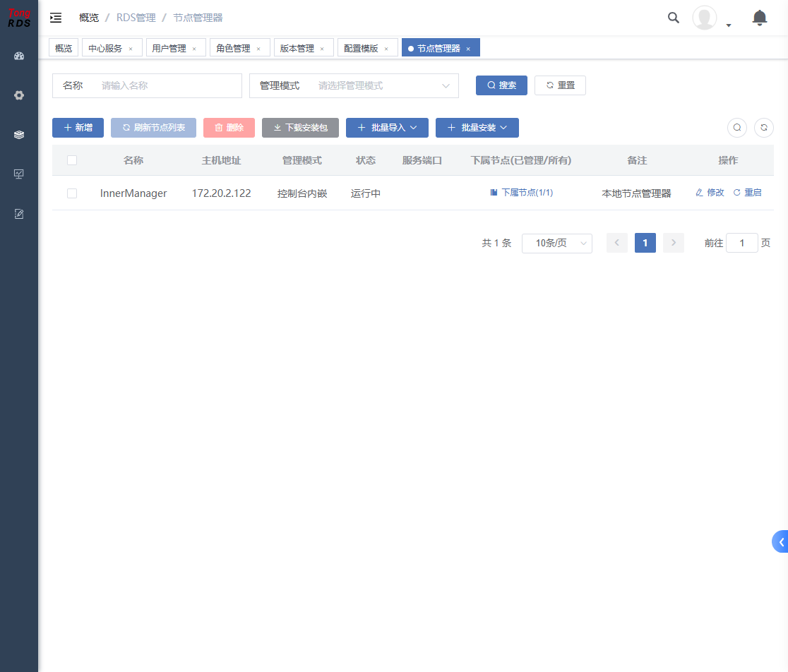Viewport: 788px width, 672px height.
Task: Open the monitor chart sidebar icon
Action: [x=19, y=174]
